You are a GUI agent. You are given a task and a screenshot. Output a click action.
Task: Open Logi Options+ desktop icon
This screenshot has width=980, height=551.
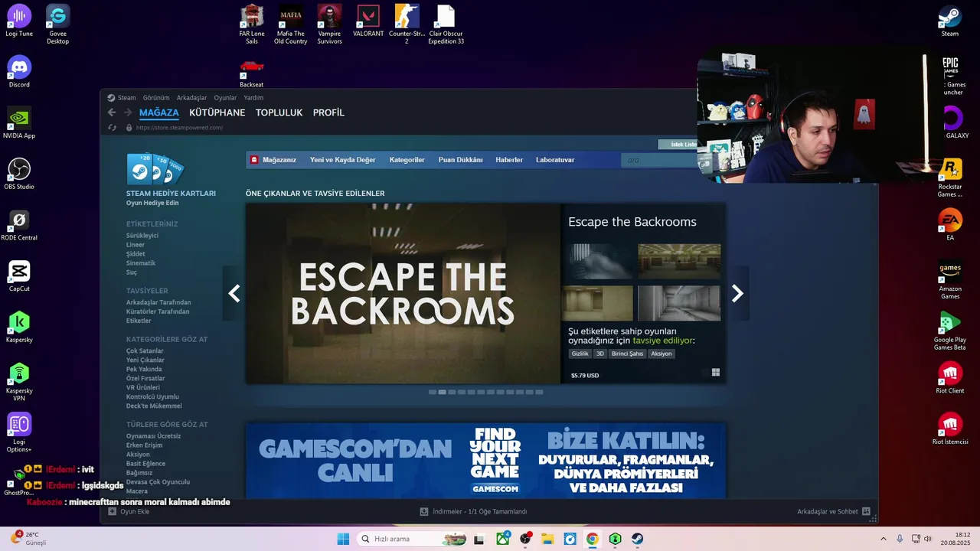point(19,432)
